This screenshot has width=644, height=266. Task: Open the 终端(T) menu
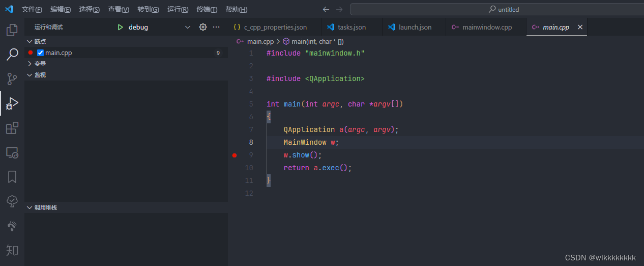click(x=207, y=10)
